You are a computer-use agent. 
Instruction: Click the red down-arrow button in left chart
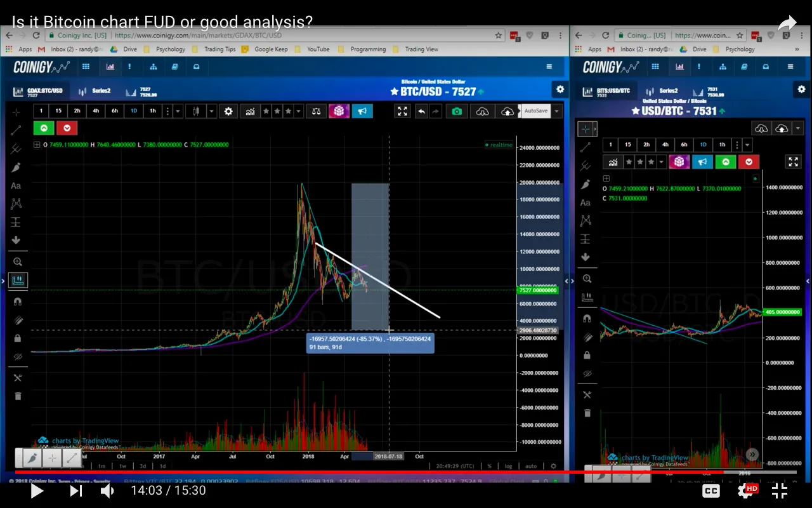click(67, 128)
